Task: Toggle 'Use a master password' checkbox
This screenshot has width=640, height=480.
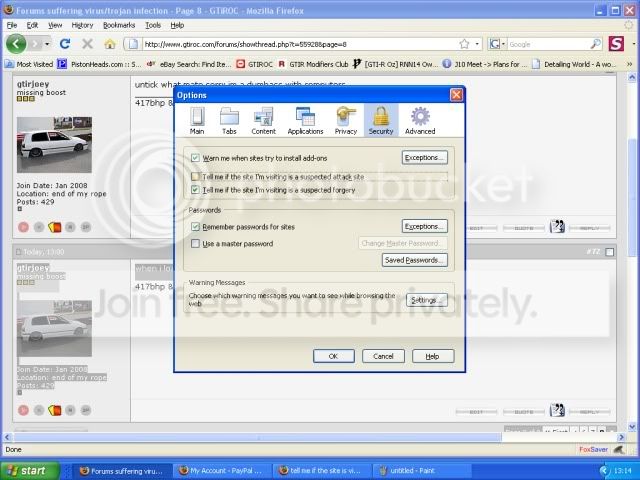Action: (196, 243)
